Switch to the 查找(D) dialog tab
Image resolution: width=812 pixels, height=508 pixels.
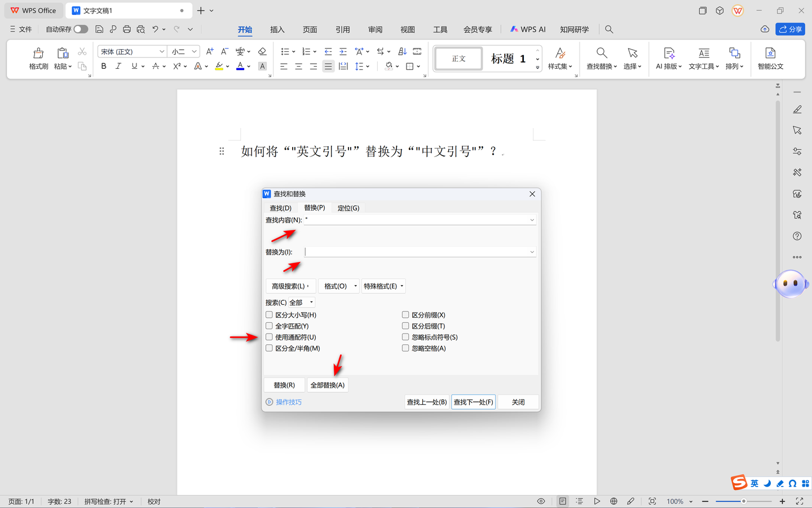(280, 208)
